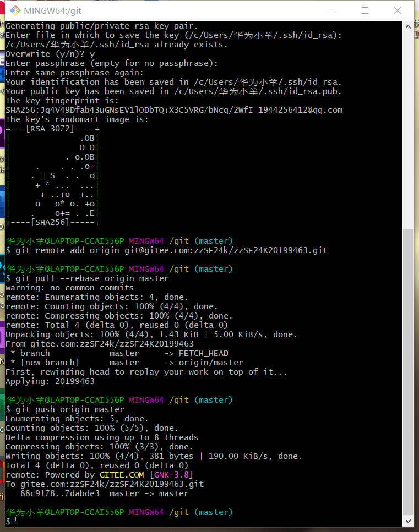Click the MINGW64:/git window title text

point(53,11)
